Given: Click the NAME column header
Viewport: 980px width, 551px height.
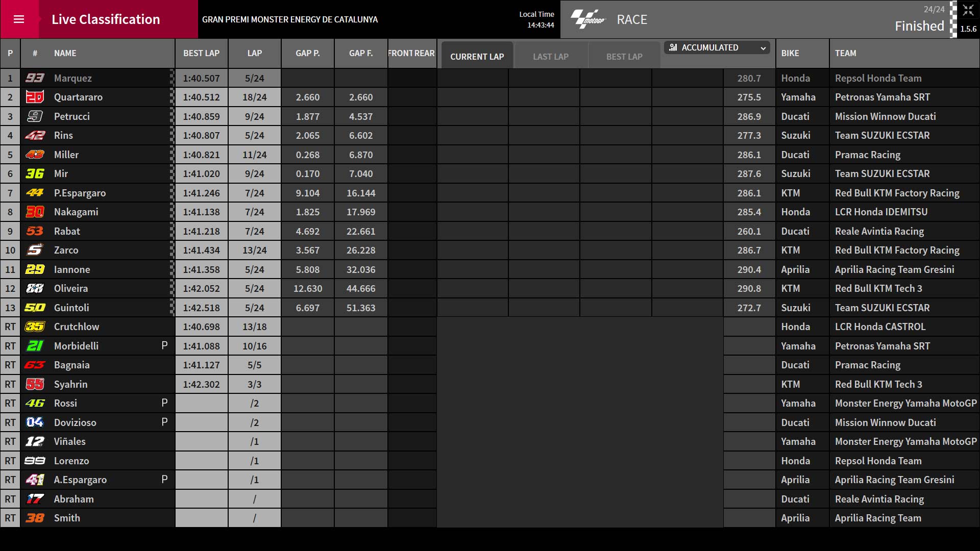Looking at the screenshot, I should [x=65, y=53].
